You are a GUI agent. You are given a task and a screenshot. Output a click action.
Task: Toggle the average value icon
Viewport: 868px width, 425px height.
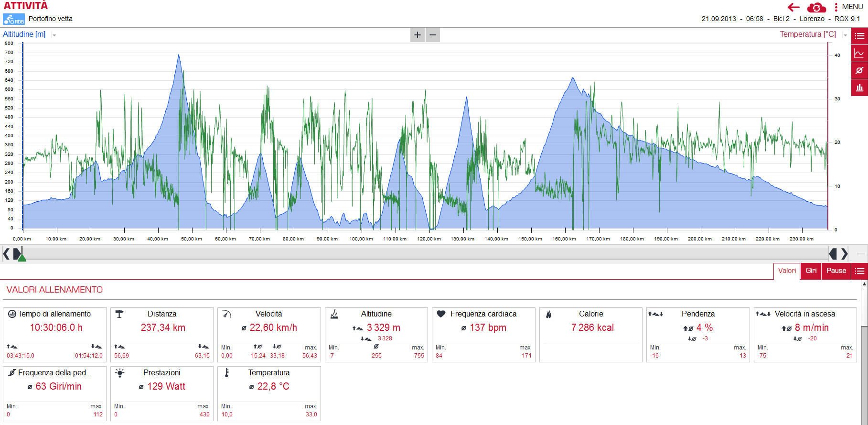pyautogui.click(x=859, y=70)
